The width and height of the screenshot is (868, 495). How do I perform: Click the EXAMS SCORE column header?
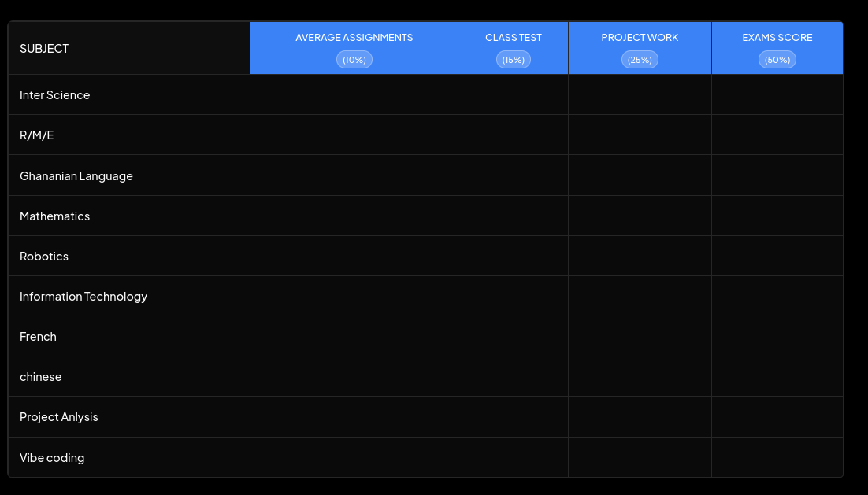777,37
